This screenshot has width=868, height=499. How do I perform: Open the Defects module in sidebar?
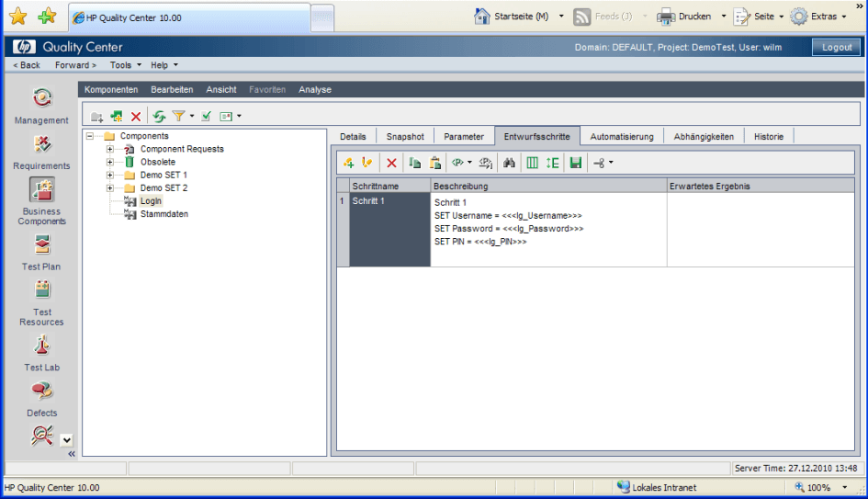pyautogui.click(x=42, y=395)
